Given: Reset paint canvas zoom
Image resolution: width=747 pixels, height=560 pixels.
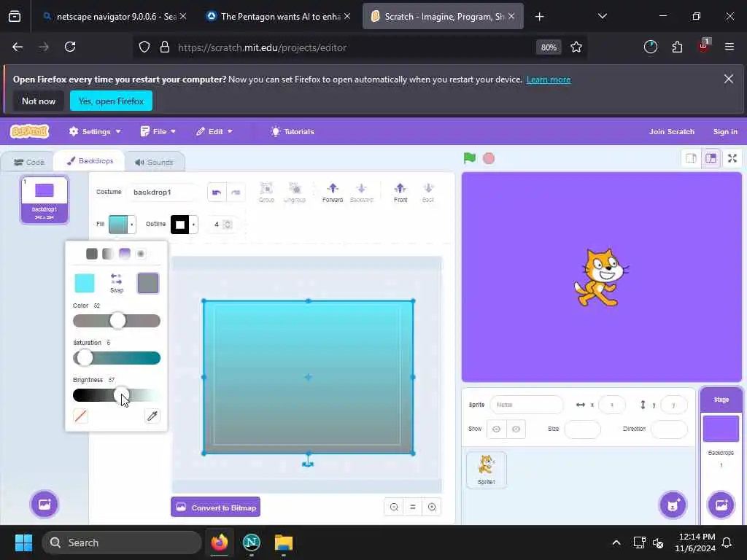Looking at the screenshot, I should tap(413, 507).
